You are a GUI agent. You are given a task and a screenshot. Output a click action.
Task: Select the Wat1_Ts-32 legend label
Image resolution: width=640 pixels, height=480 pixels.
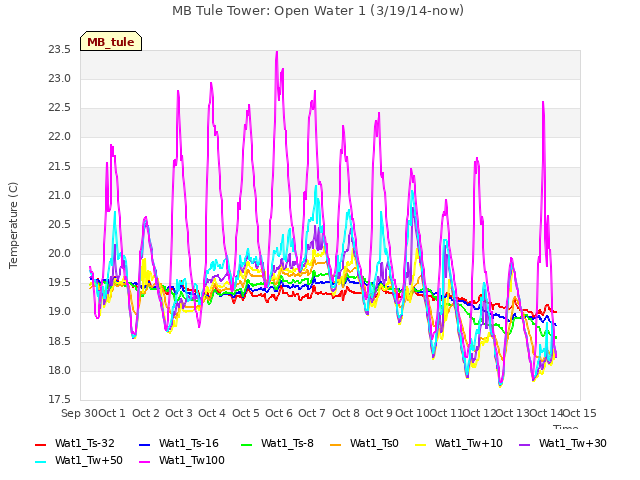tap(85, 443)
